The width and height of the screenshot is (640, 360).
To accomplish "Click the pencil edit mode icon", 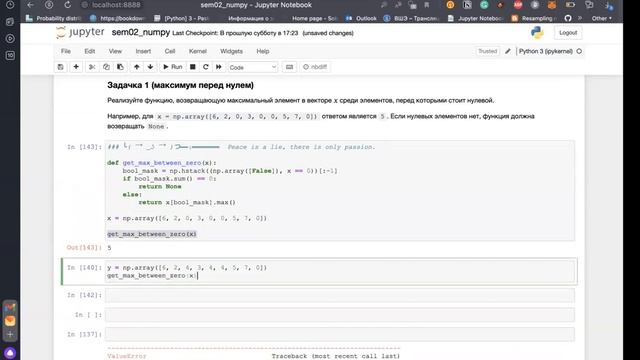I will click(x=508, y=51).
